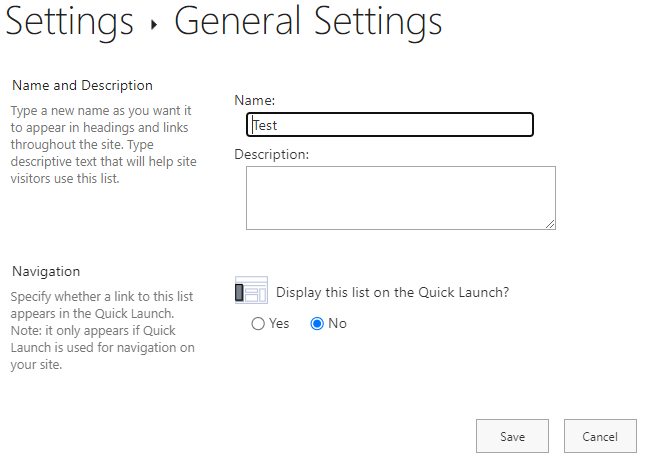Select the No radio button
Screen dimensions: 659x456
317,324
